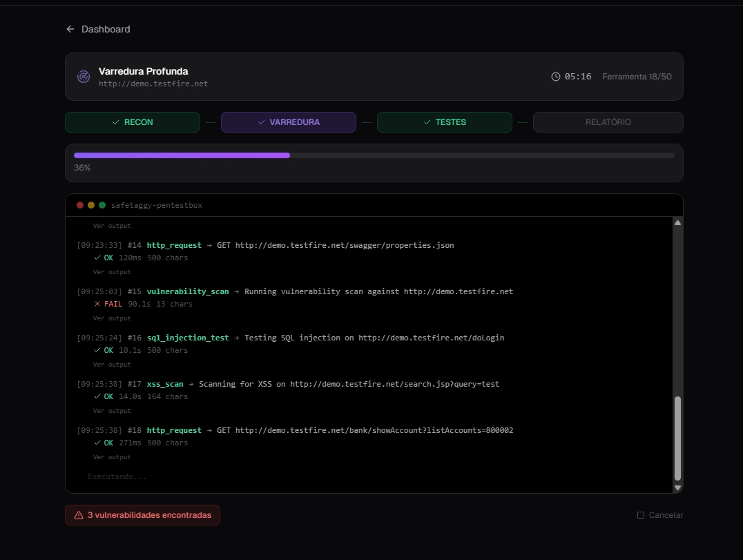
Task: Click the terminal scrollbar up arrow
Action: pyautogui.click(x=677, y=222)
